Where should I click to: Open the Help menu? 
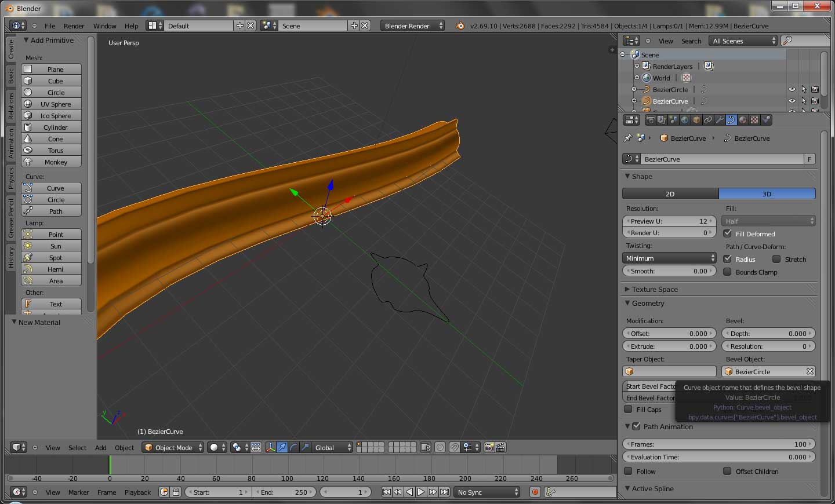(132, 25)
